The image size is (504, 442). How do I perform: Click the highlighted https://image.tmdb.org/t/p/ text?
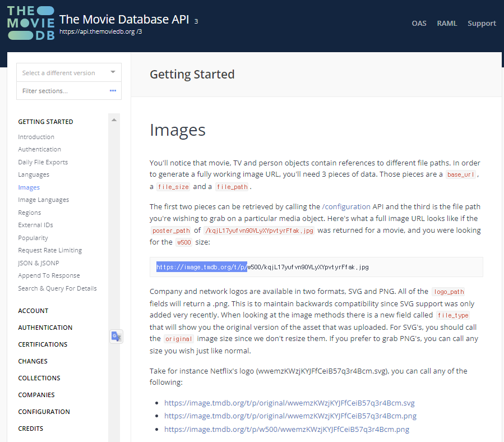(202, 267)
